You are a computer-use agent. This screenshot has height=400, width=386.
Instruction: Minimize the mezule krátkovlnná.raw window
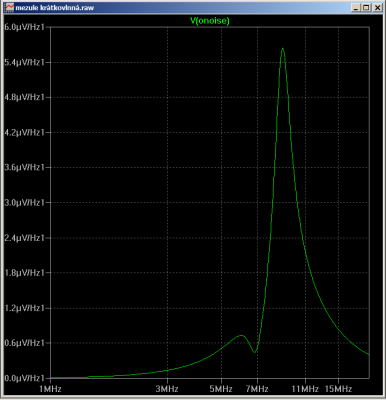coord(356,7)
